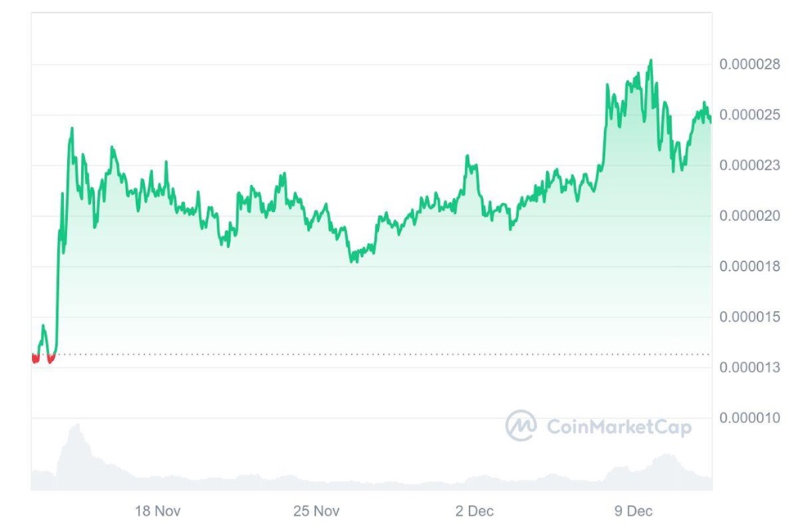
Task: Click the 0.000023 price axis label
Action: coord(751,166)
